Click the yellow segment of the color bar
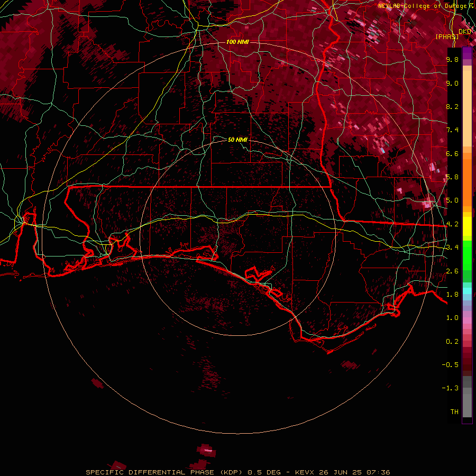This screenshot has height=476, width=476. pos(467,226)
